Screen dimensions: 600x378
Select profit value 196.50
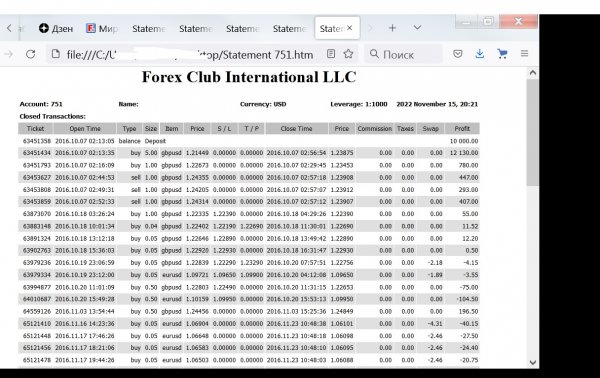468,311
